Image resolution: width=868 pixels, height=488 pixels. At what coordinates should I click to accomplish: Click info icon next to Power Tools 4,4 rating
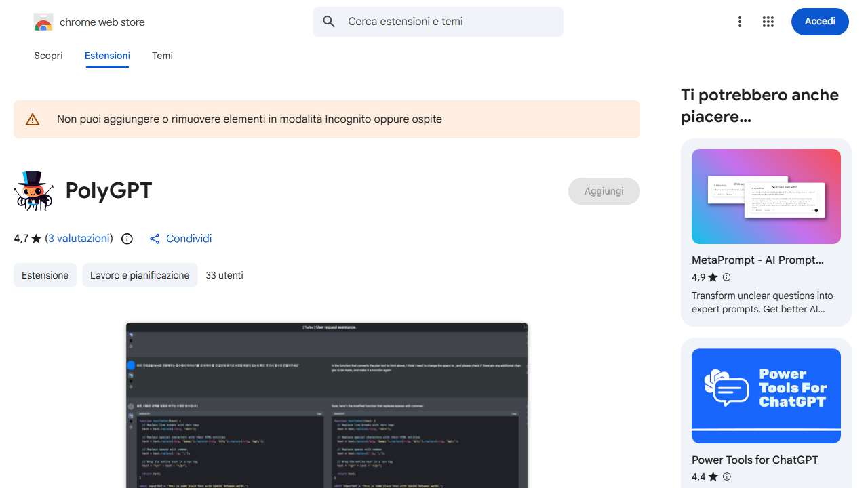(x=726, y=476)
